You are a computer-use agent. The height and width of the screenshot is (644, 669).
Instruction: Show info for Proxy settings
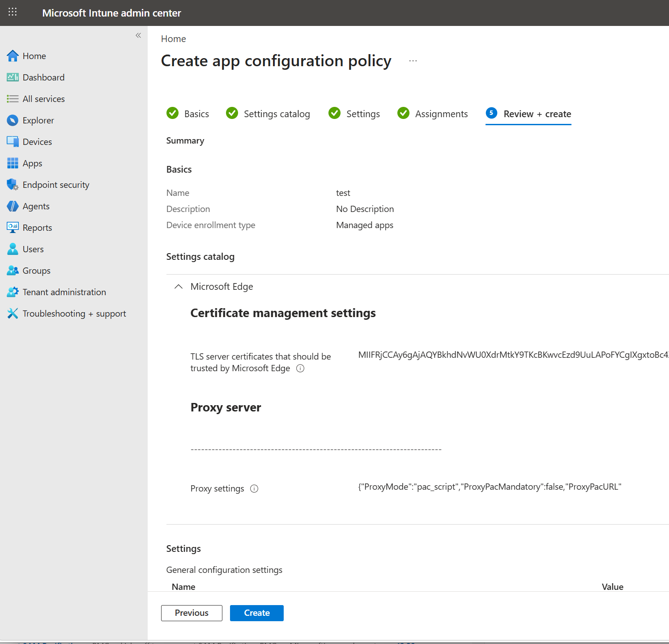[x=254, y=489]
